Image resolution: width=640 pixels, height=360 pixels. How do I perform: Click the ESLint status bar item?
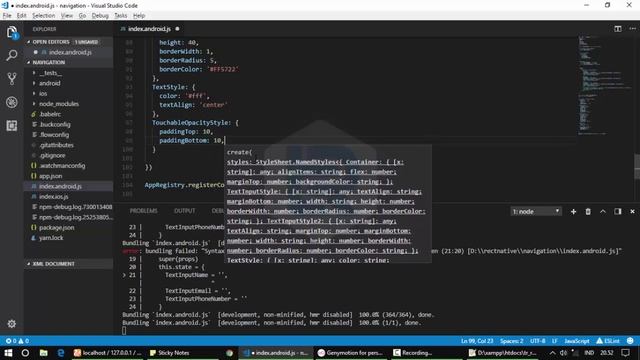(608, 341)
